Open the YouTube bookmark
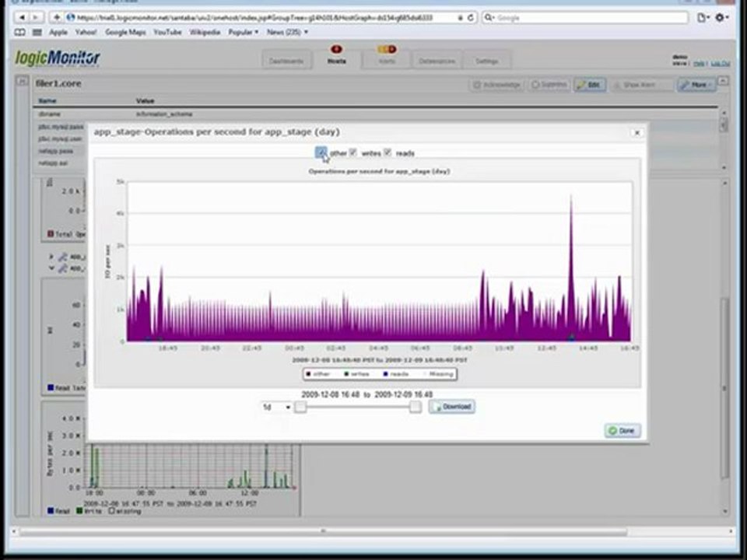Screen dimensions: 747x560 click(x=167, y=33)
